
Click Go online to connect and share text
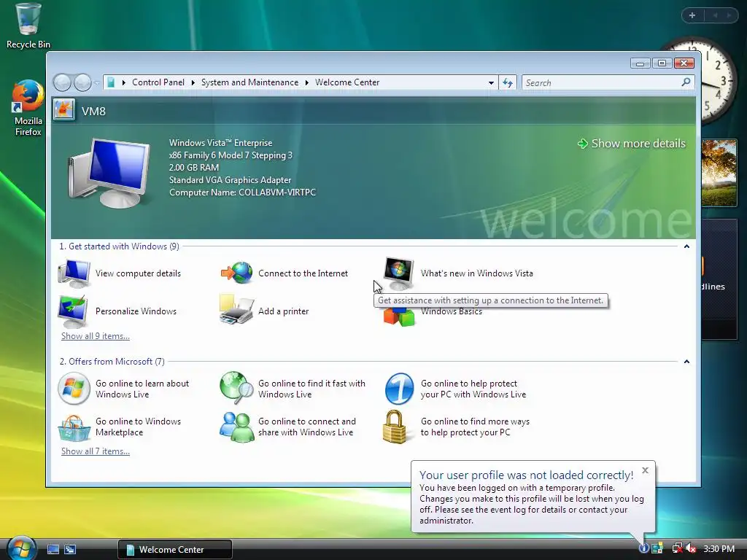(307, 427)
